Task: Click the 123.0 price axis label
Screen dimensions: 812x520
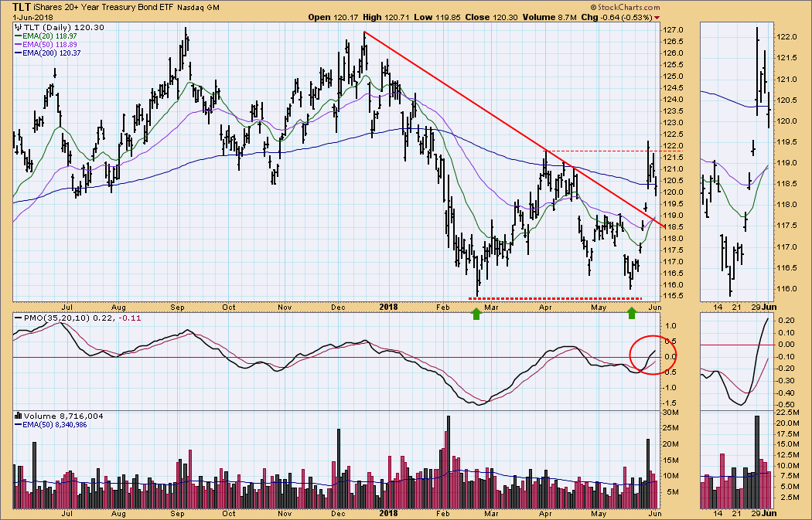Action: coord(673,123)
